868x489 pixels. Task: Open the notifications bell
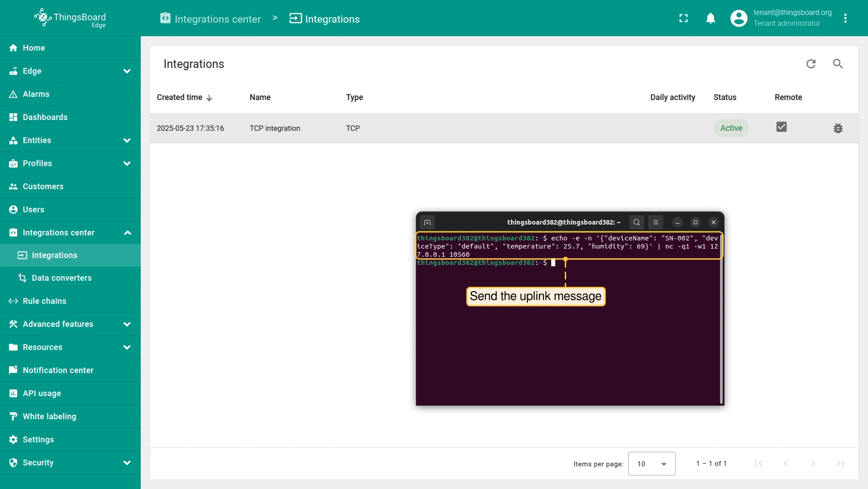click(x=711, y=18)
